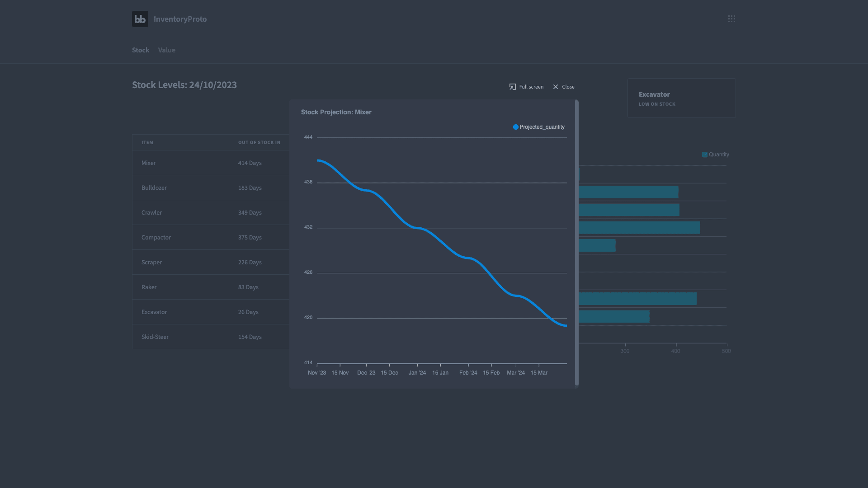Select the Compactor table row
The height and width of the screenshot is (488, 868).
pos(211,237)
